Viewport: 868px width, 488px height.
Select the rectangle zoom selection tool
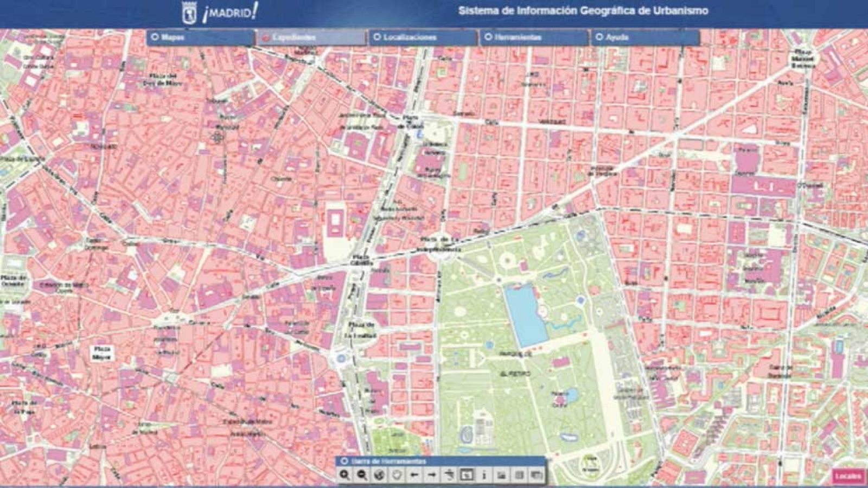pyautogui.click(x=467, y=474)
